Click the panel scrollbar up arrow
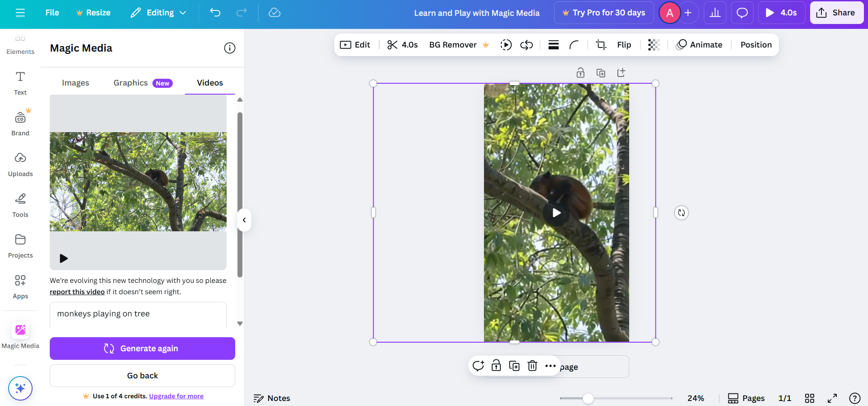The height and width of the screenshot is (406, 868). click(240, 100)
